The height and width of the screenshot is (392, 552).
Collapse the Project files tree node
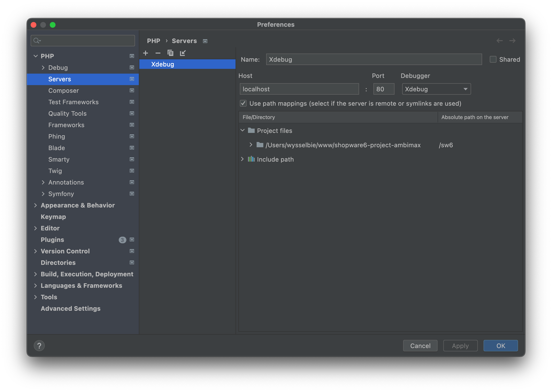point(242,130)
